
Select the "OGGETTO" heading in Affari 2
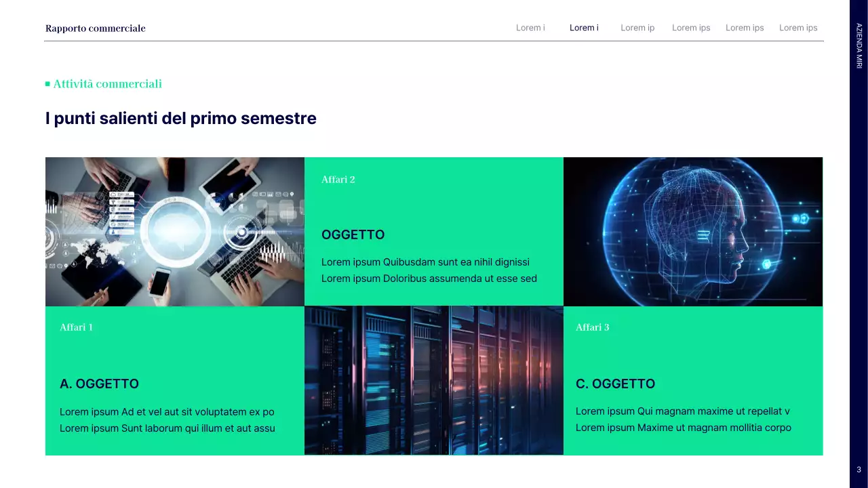[353, 235]
